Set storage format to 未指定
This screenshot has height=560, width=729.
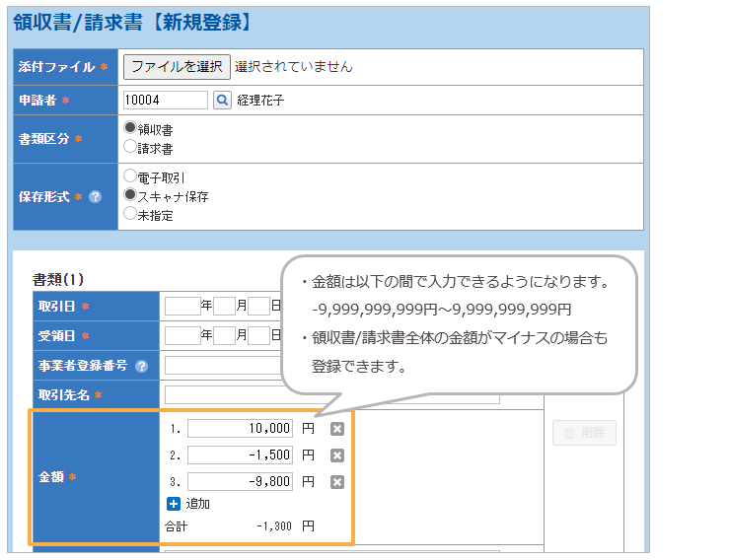point(130,213)
